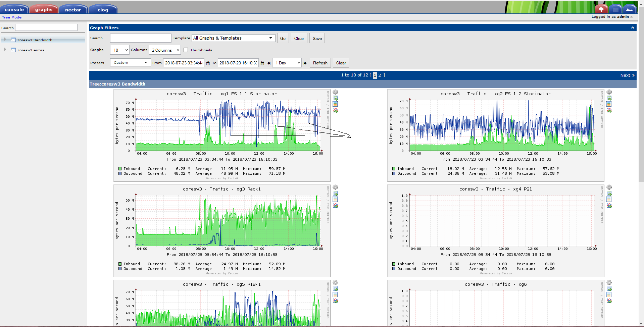The height and width of the screenshot is (327, 644).
Task: Open realtime graph for xg6
Action: (x=609, y=301)
